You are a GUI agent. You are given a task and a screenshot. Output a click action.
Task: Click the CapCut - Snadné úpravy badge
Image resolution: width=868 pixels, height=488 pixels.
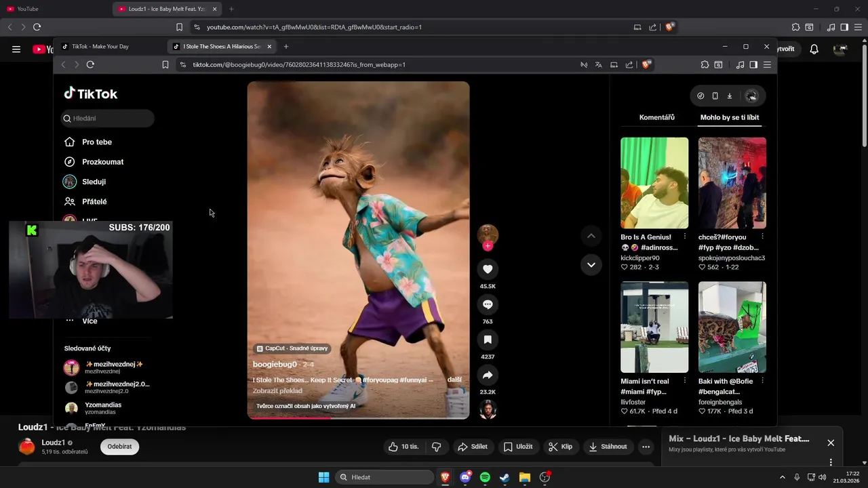pos(292,348)
